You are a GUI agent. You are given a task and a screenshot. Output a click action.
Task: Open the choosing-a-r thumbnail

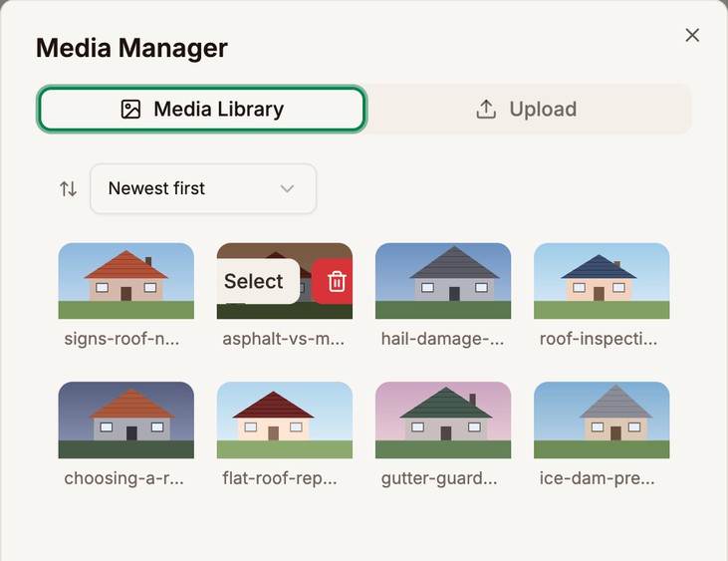tap(125, 420)
